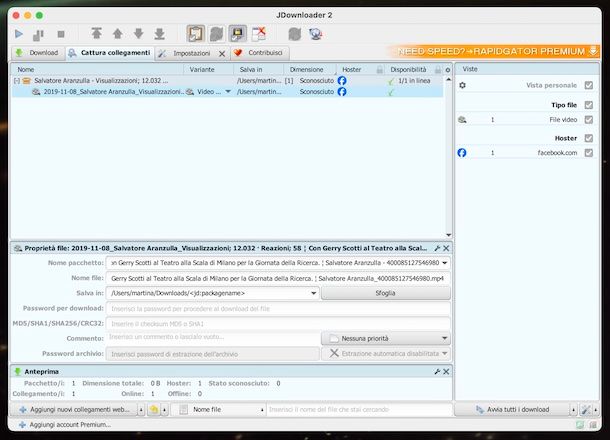
Task: Click the settings gear in Viste panel
Action: tap(462, 86)
